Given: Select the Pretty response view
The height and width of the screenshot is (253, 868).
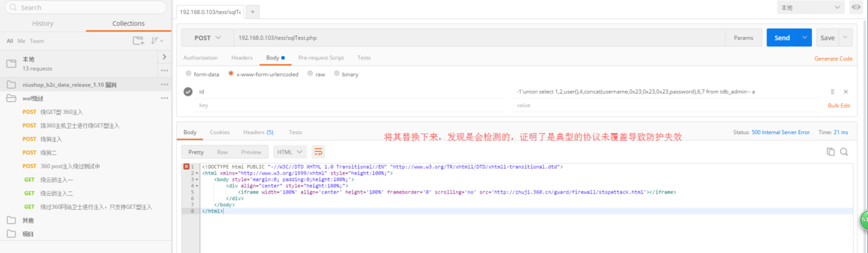Looking at the screenshot, I should (x=196, y=152).
